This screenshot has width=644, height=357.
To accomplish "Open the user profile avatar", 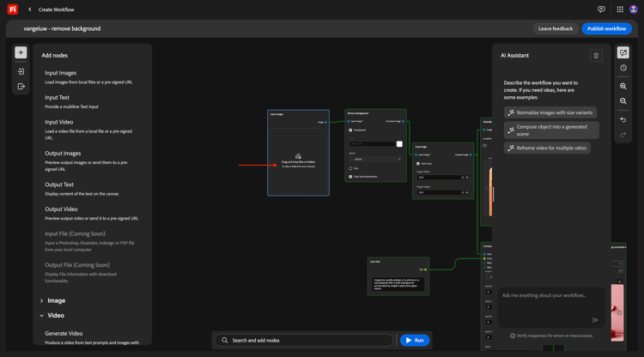I will (x=634, y=9).
